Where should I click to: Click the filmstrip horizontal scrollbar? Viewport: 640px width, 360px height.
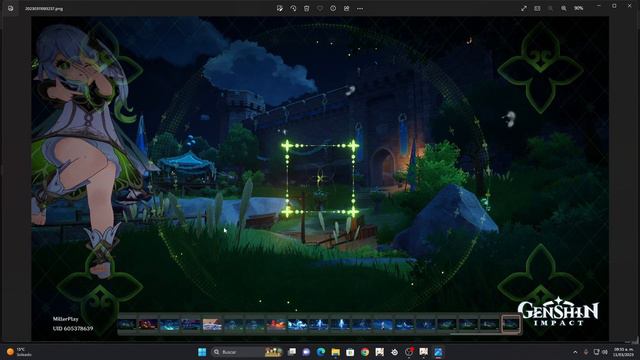(485, 334)
